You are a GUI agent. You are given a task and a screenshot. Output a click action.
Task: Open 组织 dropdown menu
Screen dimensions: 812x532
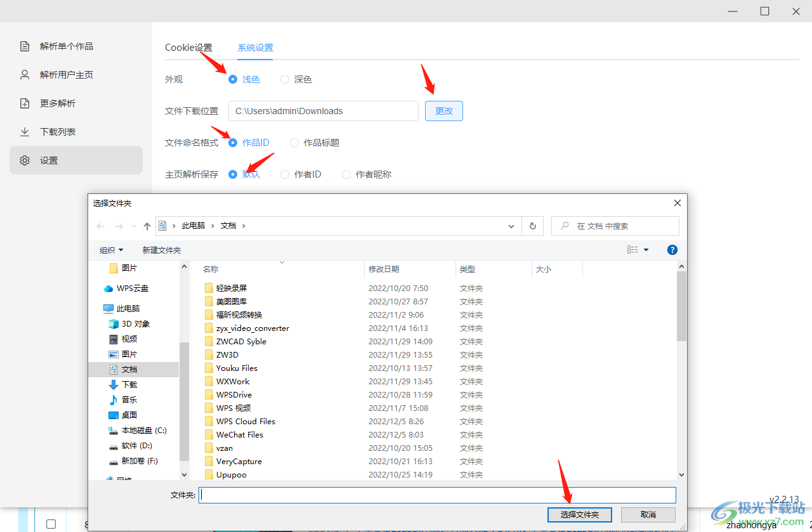click(112, 250)
